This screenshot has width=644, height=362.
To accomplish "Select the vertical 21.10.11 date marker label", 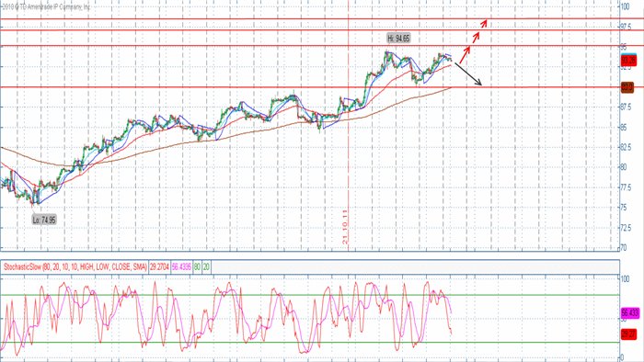I will click(345, 227).
